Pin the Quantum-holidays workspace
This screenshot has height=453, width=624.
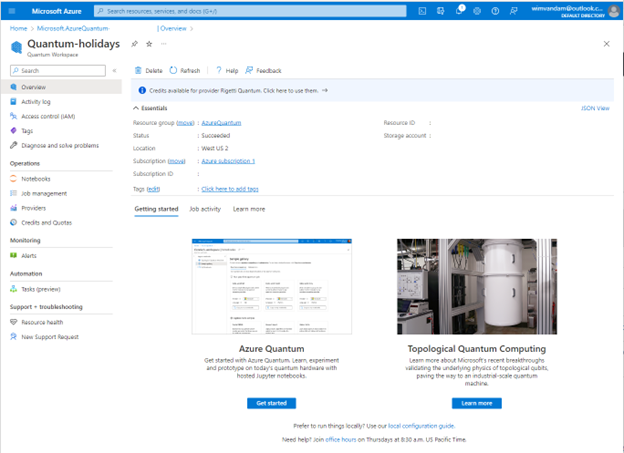click(x=134, y=44)
